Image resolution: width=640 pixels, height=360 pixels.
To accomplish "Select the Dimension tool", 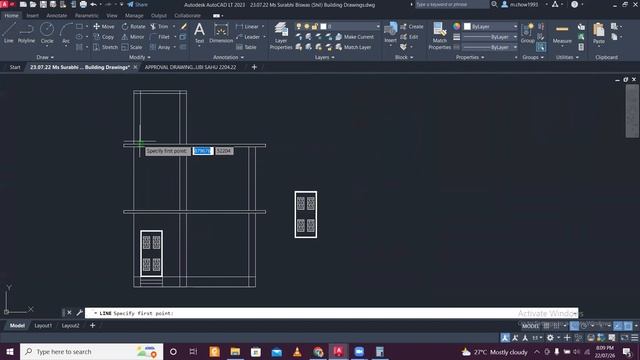I will pos(221,33).
